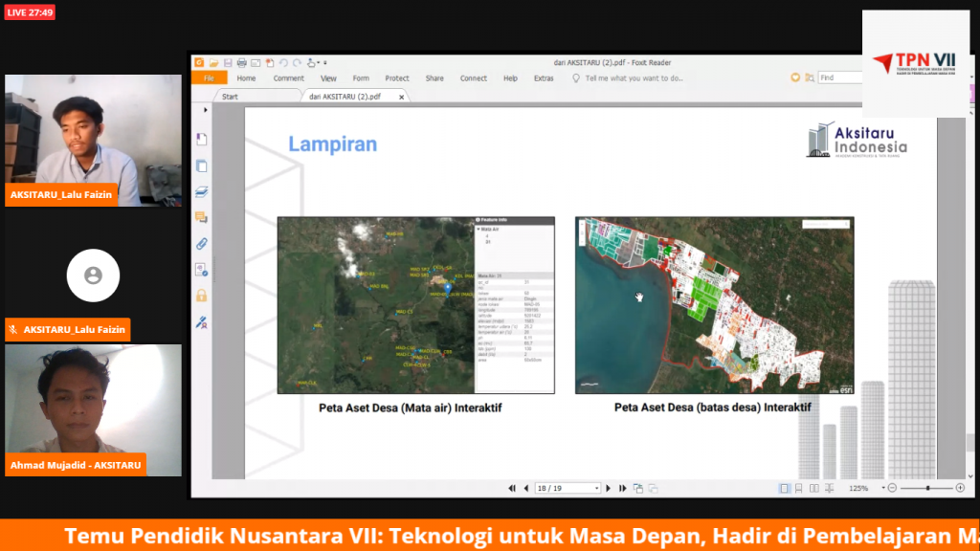Expand the left navigation panel arrow
Screen dimensions: 980x551
coord(206,110)
